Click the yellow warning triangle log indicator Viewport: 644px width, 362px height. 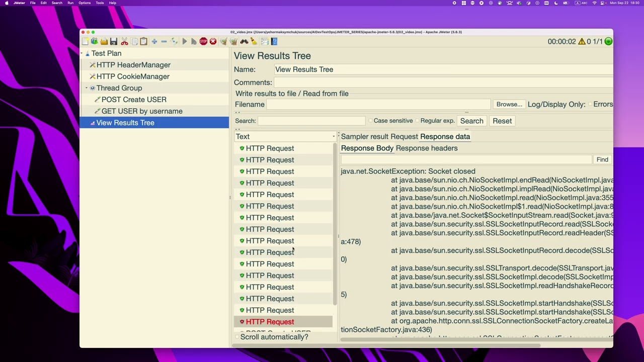click(x=582, y=42)
